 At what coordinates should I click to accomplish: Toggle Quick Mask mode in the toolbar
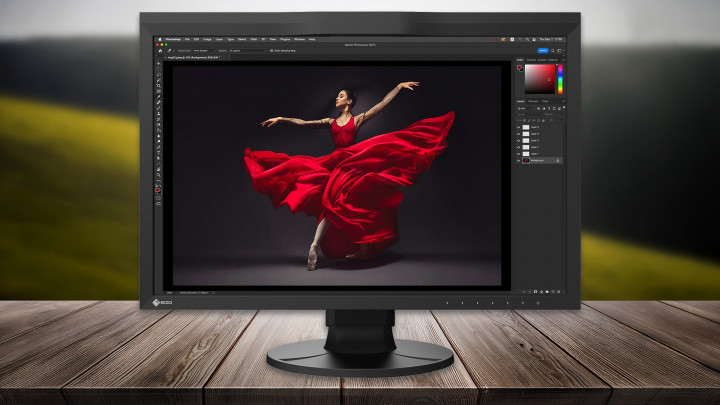click(x=159, y=198)
